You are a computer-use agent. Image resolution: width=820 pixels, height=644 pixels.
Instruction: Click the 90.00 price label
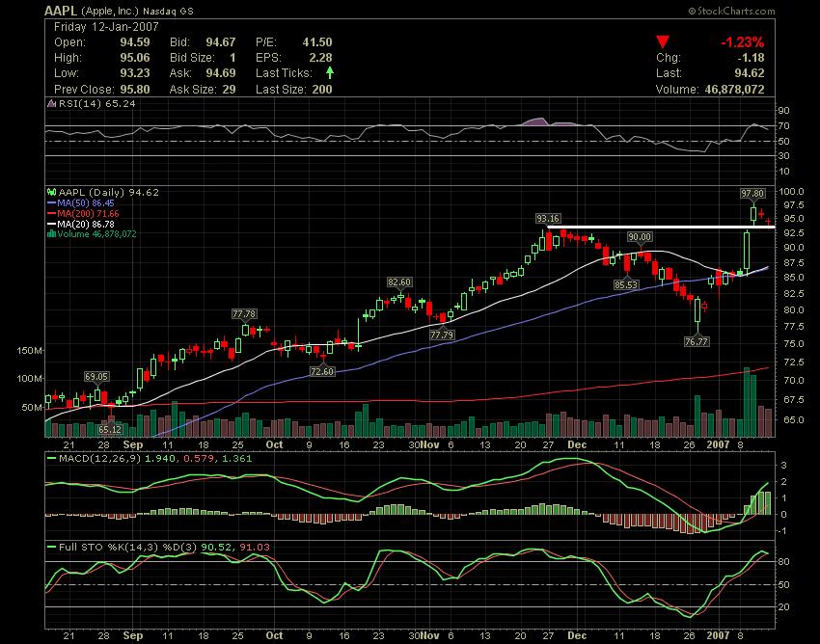point(640,237)
